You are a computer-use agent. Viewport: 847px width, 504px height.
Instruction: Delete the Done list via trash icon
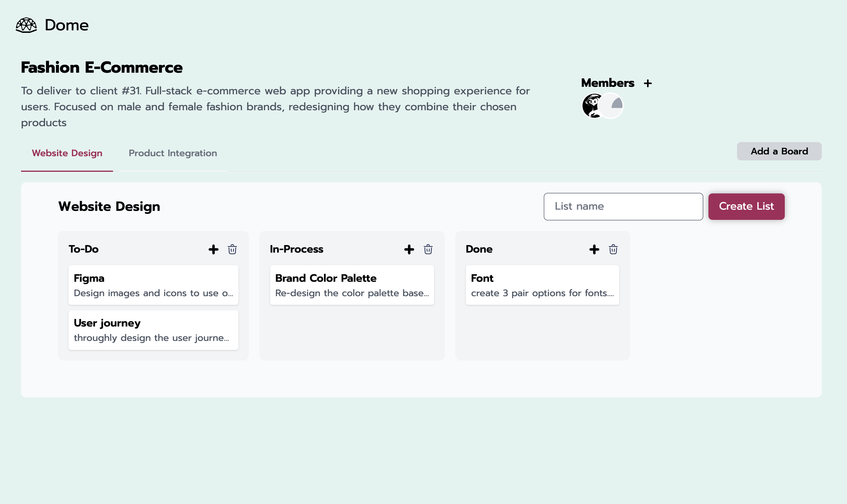tap(613, 249)
